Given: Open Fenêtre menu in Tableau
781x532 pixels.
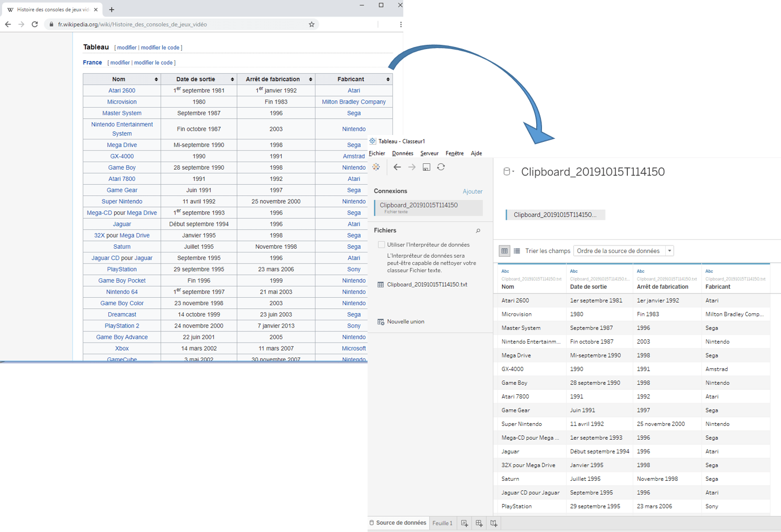Looking at the screenshot, I should click(x=455, y=154).
